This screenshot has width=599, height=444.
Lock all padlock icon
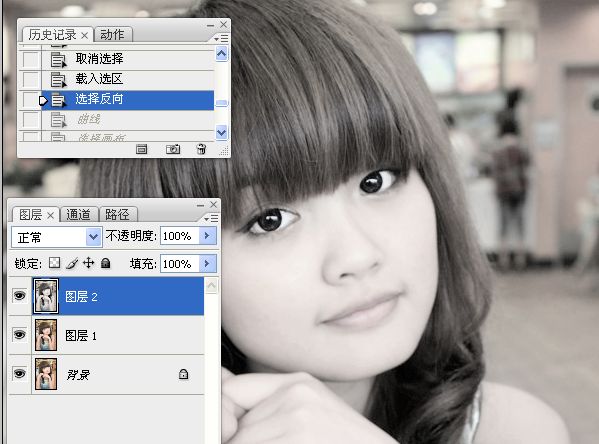tap(105, 263)
